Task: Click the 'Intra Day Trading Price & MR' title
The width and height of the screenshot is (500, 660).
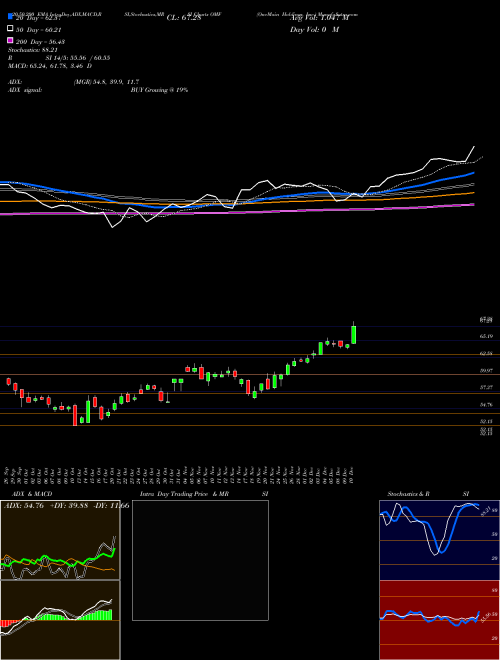Action: [185, 494]
